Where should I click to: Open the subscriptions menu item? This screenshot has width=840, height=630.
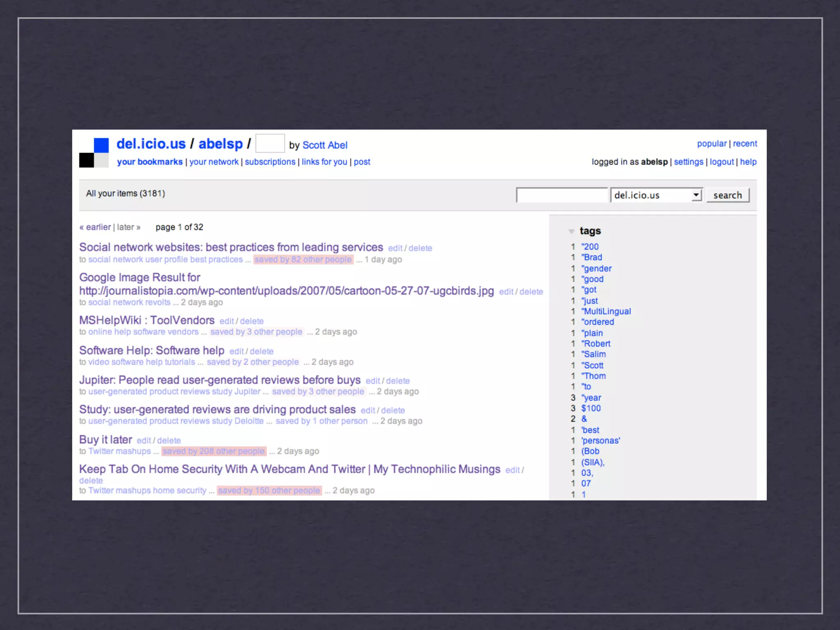pos(270,162)
